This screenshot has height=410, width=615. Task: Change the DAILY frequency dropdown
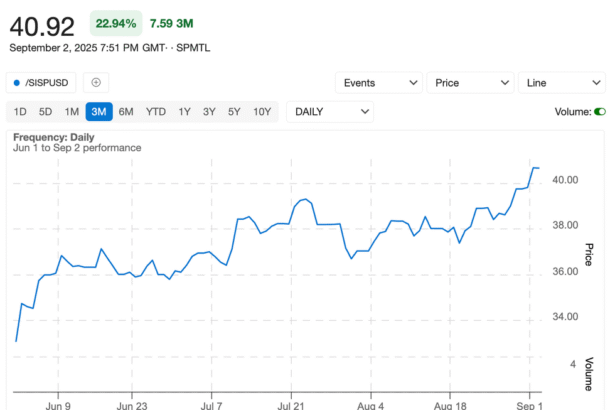pos(330,111)
